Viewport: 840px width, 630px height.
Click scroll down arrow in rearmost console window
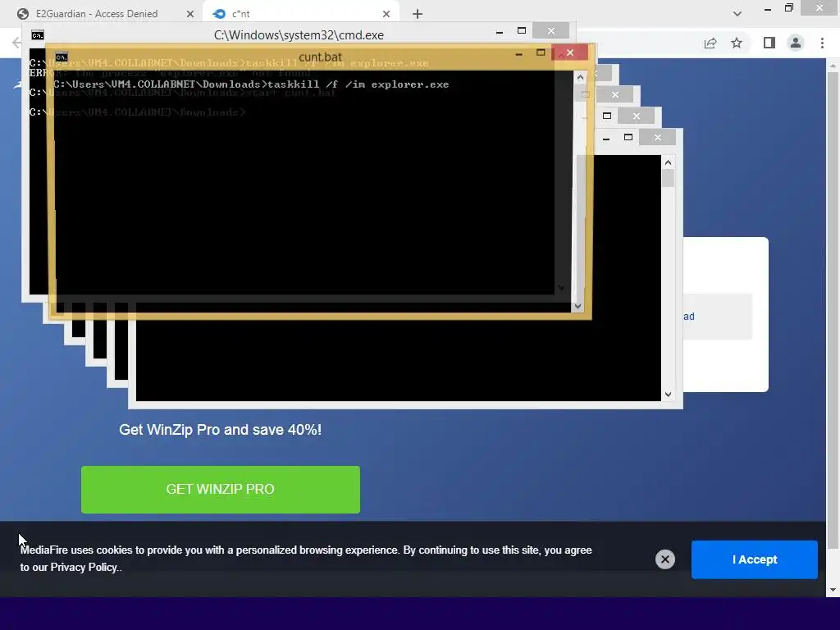point(668,395)
